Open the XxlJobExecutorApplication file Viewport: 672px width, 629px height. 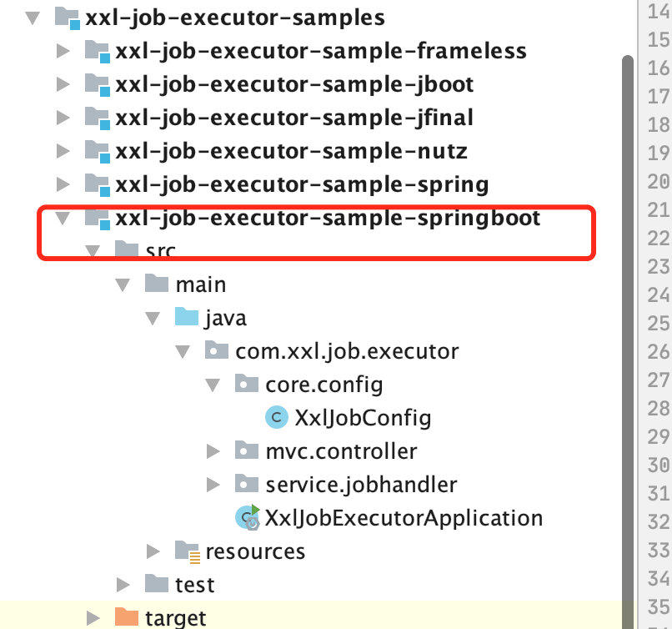(404, 518)
